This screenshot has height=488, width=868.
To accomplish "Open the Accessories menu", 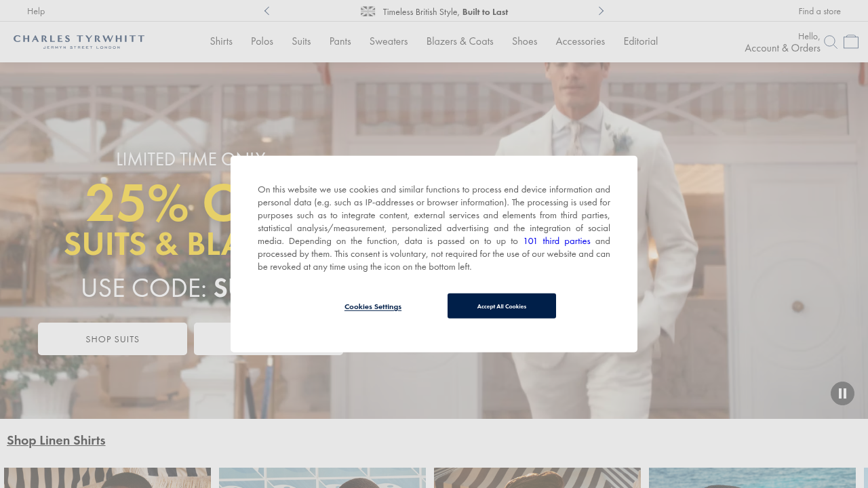I will tap(580, 41).
